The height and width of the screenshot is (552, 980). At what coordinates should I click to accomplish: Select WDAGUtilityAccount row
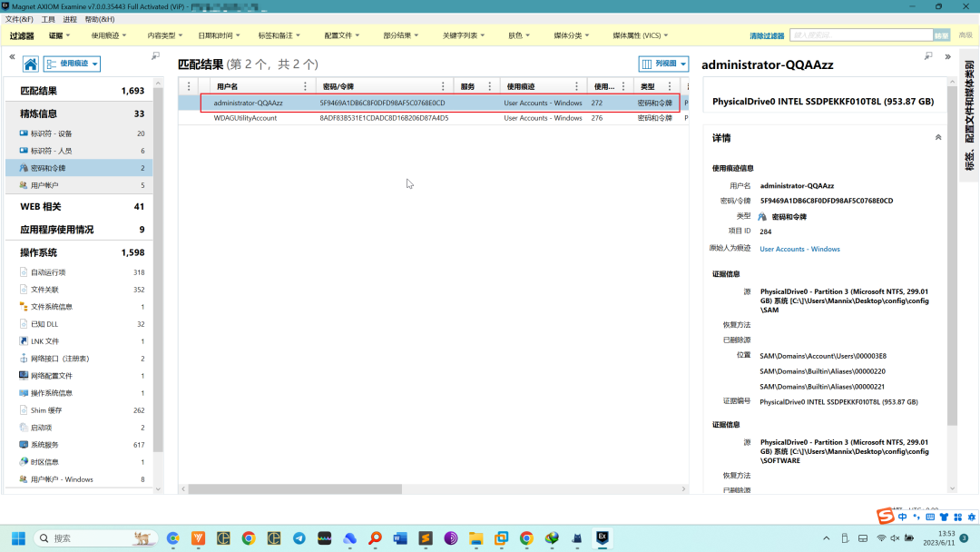pyautogui.click(x=433, y=118)
